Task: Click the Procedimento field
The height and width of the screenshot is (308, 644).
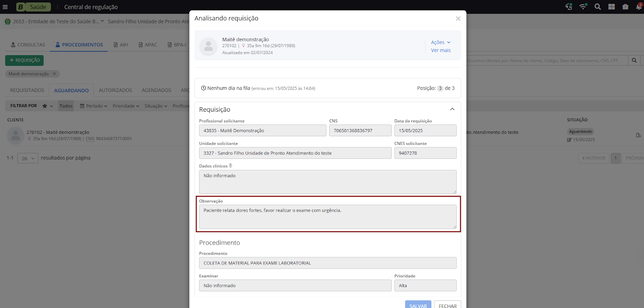Action: point(328,263)
